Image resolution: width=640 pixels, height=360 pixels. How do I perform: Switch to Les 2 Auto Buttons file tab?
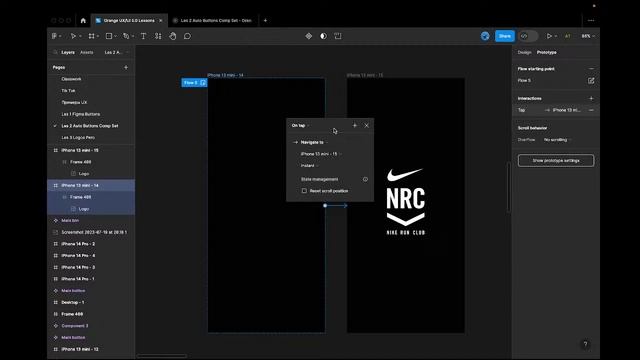click(x=213, y=20)
